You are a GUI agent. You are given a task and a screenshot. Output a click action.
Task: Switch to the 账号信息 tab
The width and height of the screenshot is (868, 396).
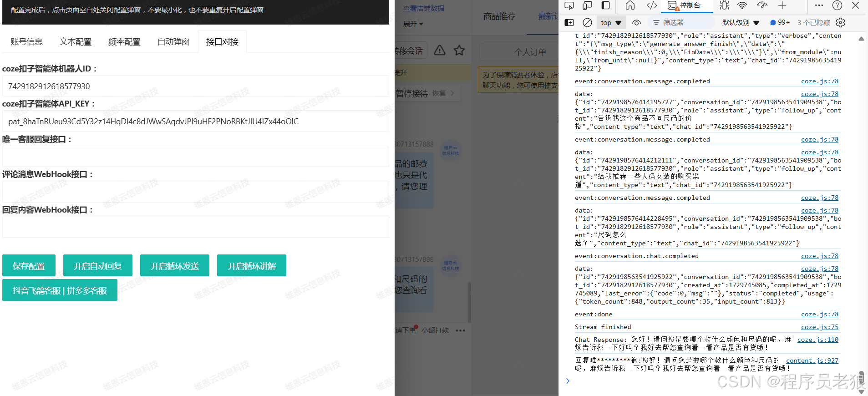click(x=26, y=42)
